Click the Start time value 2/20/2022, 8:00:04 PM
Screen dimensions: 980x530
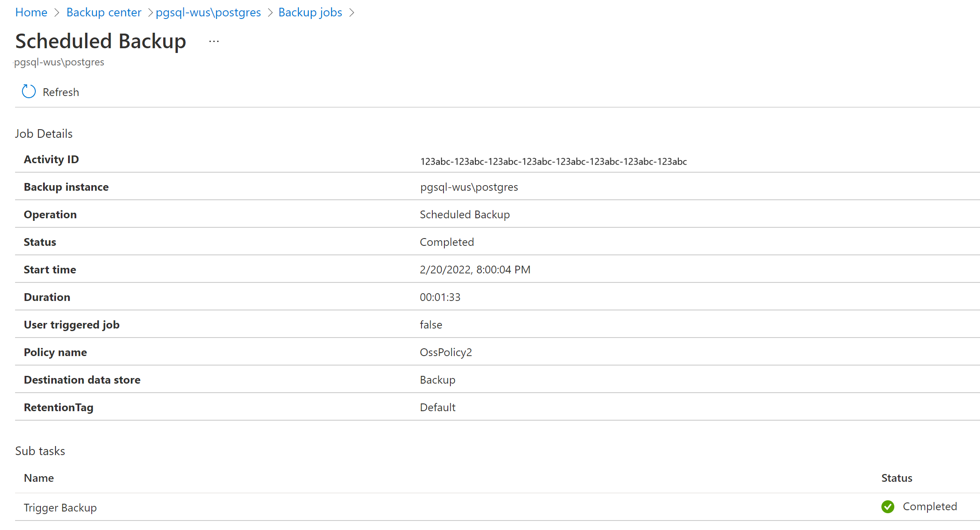(475, 270)
